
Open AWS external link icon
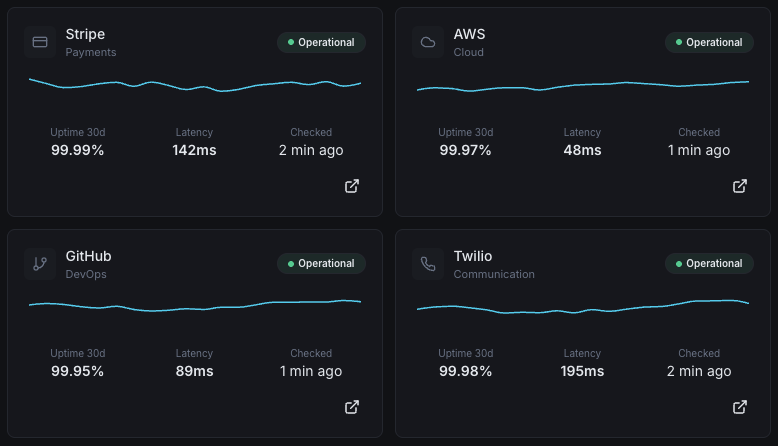(740, 186)
